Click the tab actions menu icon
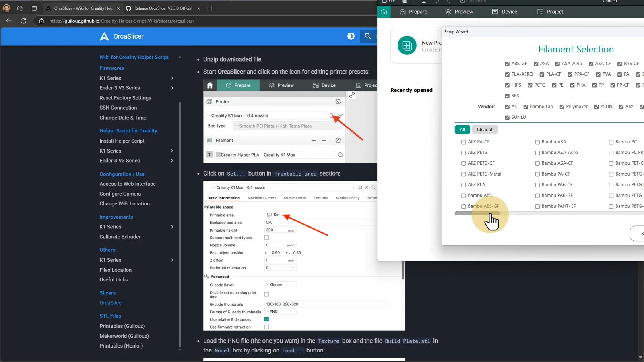Image resolution: width=644 pixels, height=362 pixels. click(34, 8)
